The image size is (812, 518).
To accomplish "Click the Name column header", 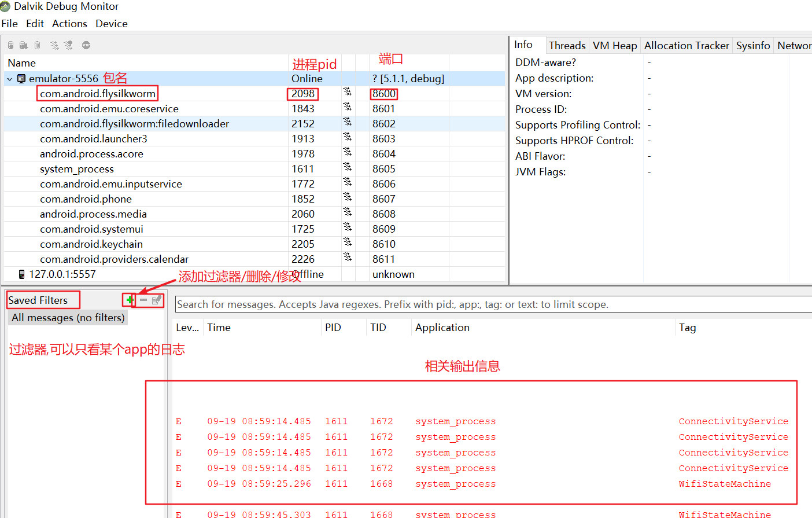I will (x=146, y=63).
